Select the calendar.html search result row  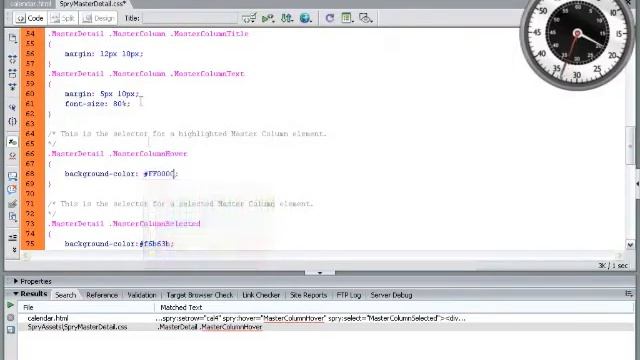pyautogui.click(x=327, y=318)
